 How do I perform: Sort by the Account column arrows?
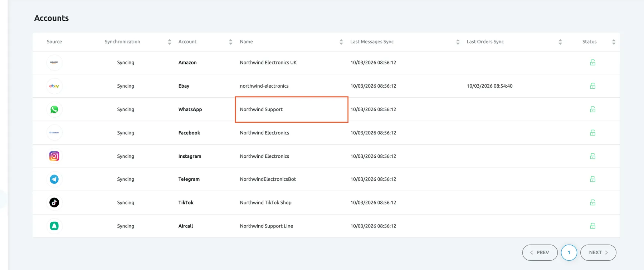[x=231, y=42]
